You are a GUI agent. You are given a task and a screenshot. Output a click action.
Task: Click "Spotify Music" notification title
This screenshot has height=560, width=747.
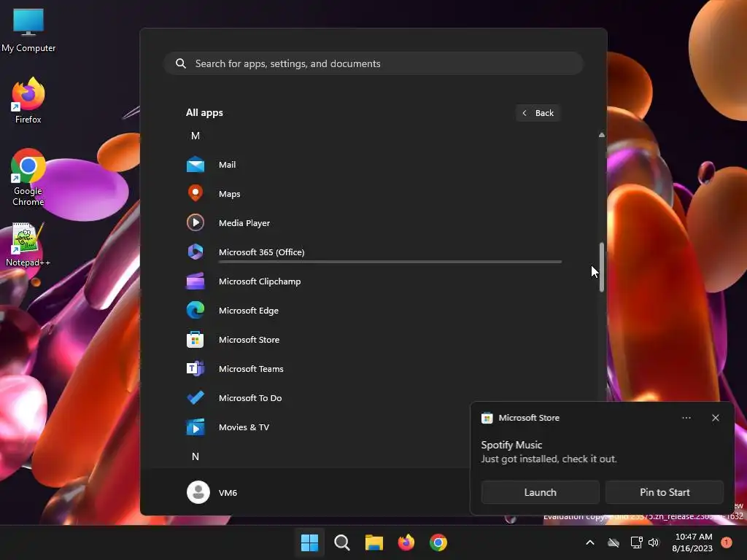pos(511,445)
